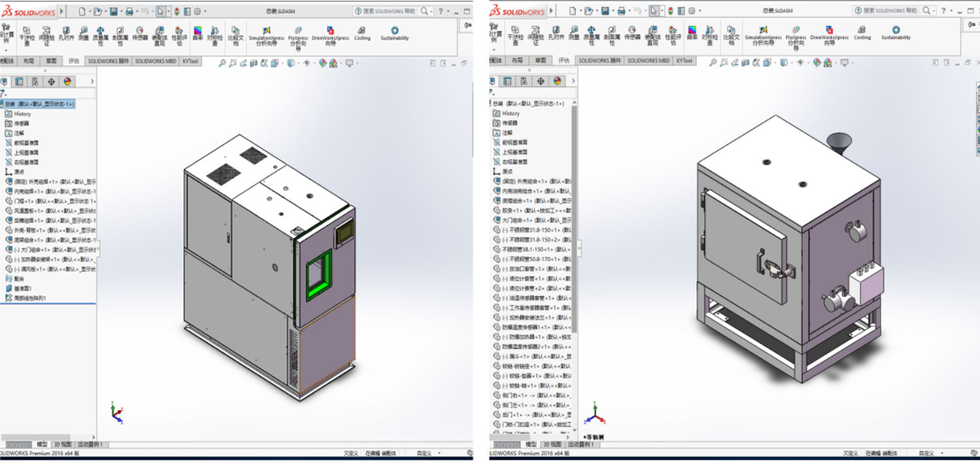Screen dimensions: 980x461
Task: Open the Save dropdown arrow in the left window
Action: coord(121,12)
